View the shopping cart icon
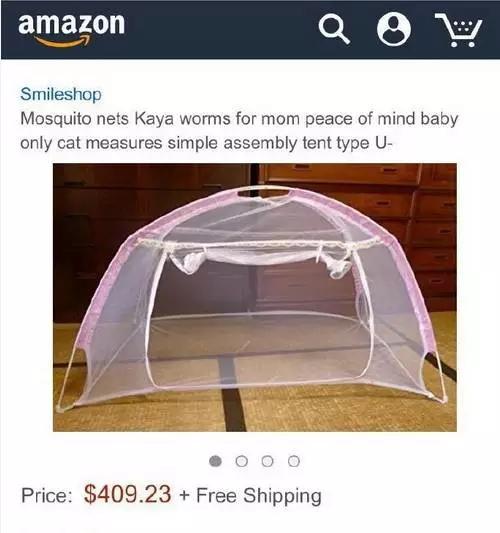 (x=459, y=30)
